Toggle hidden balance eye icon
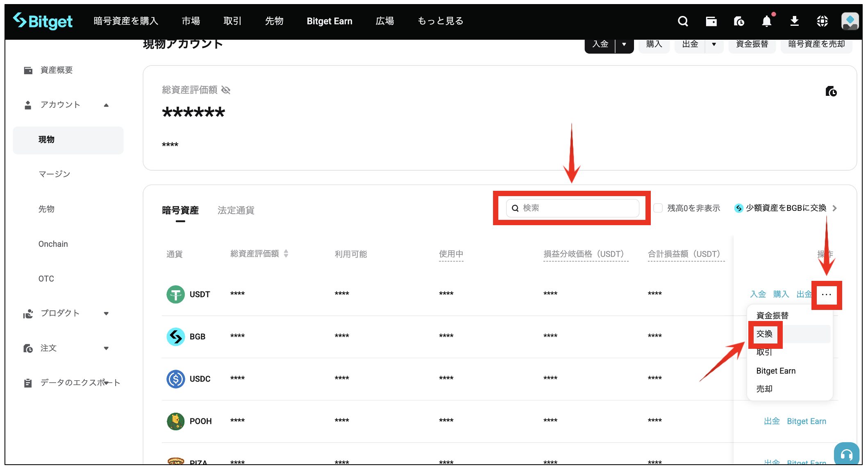Screen dimensions: 868x470 (226, 90)
